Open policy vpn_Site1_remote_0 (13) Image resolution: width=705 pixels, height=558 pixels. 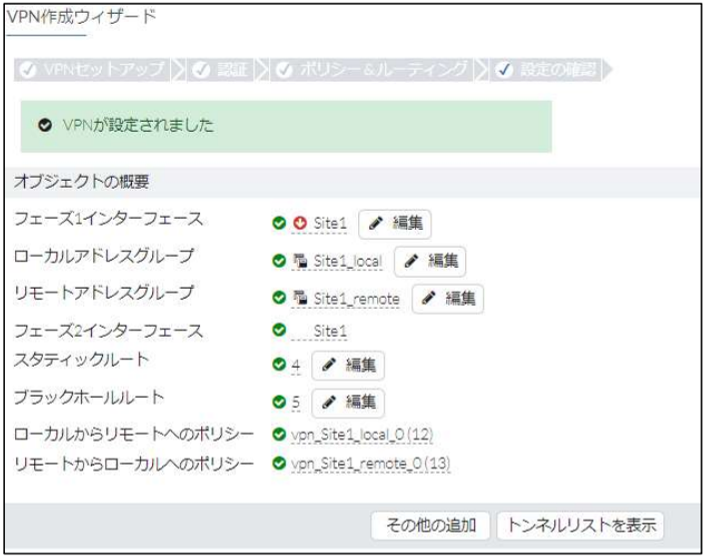[370, 464]
